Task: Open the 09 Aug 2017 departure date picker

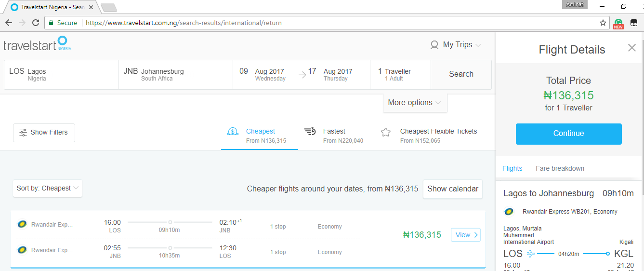Action: click(x=263, y=75)
